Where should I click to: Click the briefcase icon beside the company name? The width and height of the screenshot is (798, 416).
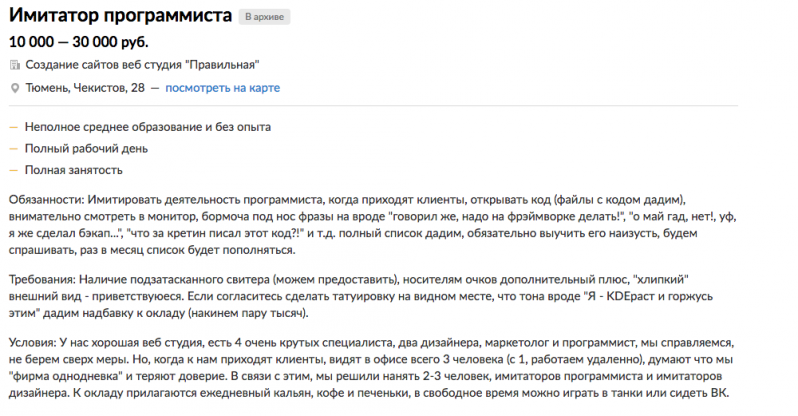coord(14,65)
